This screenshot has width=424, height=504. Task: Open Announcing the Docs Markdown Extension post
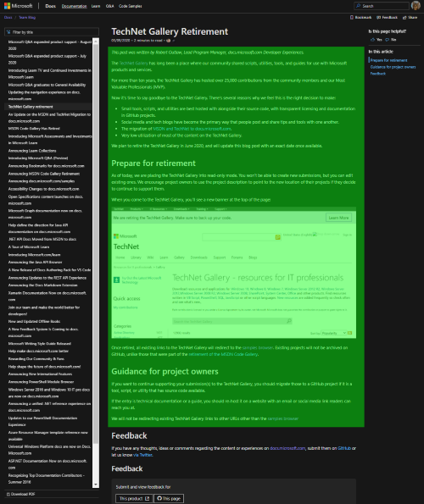(42, 285)
